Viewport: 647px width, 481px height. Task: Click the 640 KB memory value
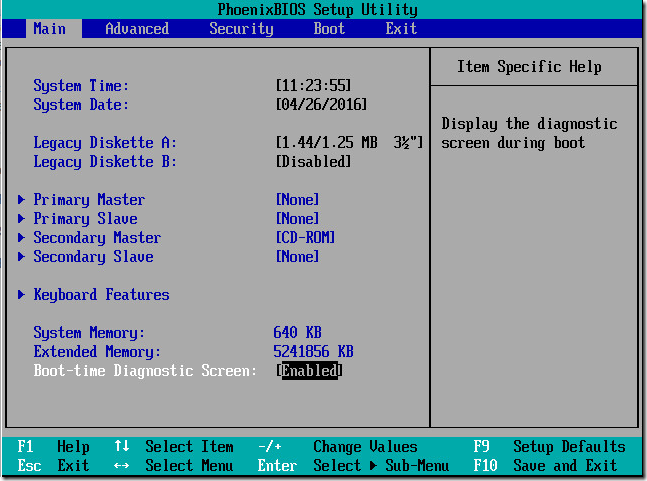[x=297, y=332]
